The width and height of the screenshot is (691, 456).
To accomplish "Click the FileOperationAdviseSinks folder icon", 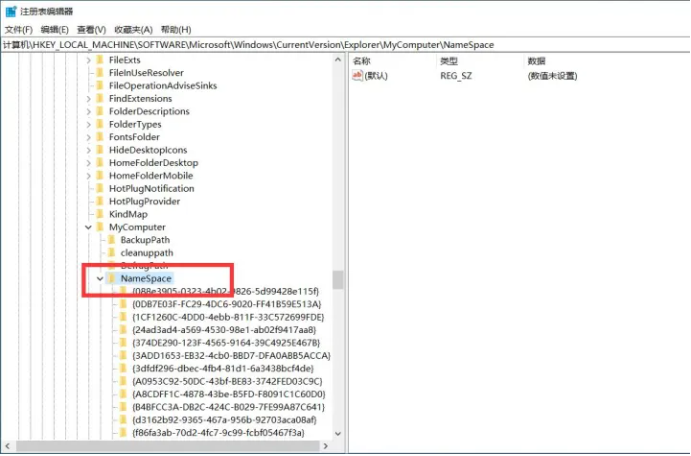I will tap(100, 85).
